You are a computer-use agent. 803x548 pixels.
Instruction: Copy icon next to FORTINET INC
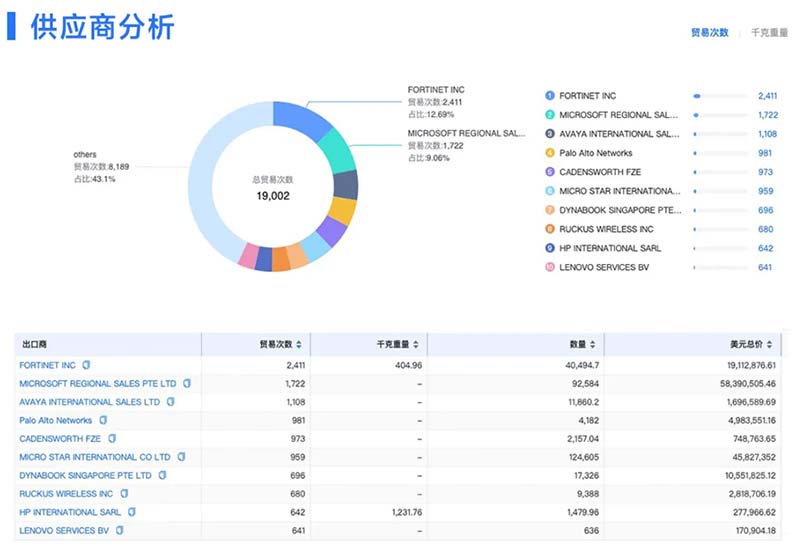(86, 365)
